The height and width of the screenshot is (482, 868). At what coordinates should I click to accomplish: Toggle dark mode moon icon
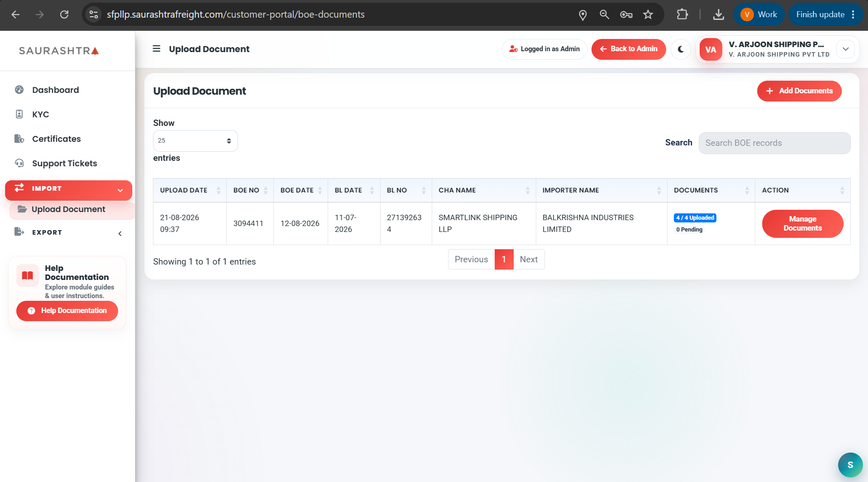(x=681, y=49)
